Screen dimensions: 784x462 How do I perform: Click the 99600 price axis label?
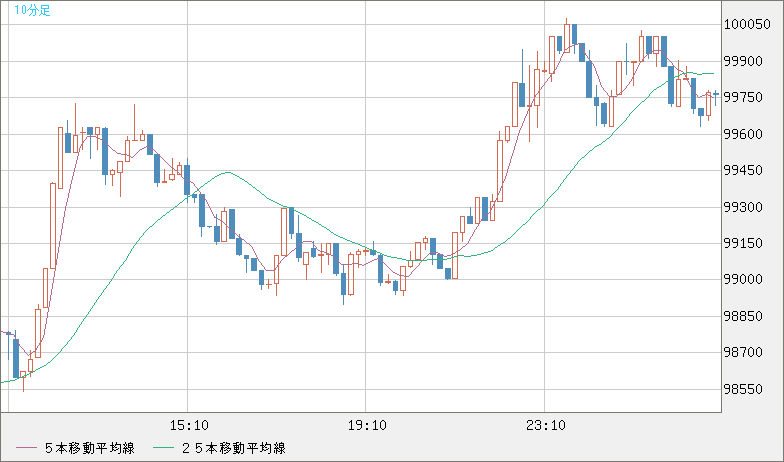point(744,134)
